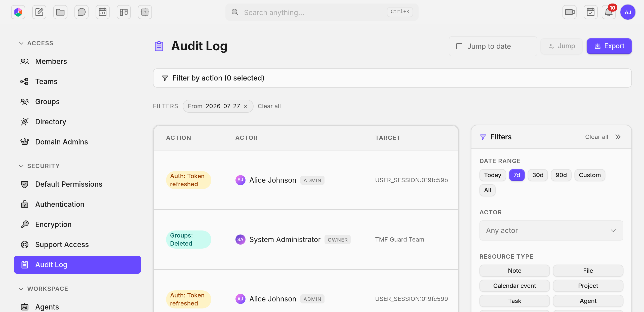This screenshot has width=644, height=312.
Task: Click the Jump button
Action: (x=561, y=46)
